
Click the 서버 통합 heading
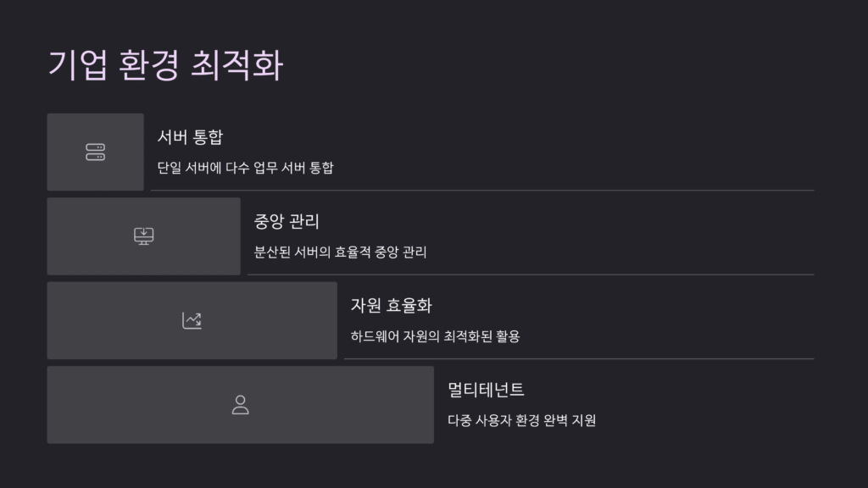(x=190, y=136)
